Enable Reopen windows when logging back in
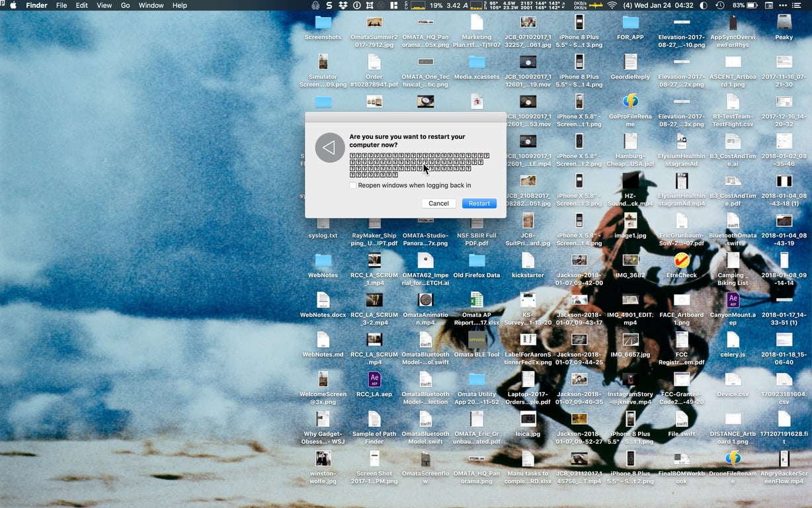Screen dimensions: 812x508 pos(353,186)
